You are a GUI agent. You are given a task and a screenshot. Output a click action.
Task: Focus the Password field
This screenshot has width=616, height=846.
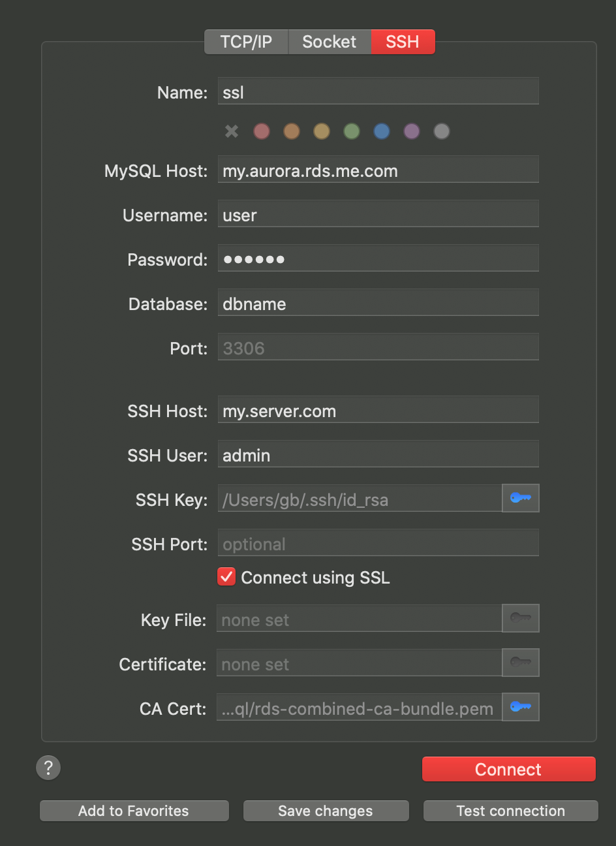pyautogui.click(x=378, y=258)
